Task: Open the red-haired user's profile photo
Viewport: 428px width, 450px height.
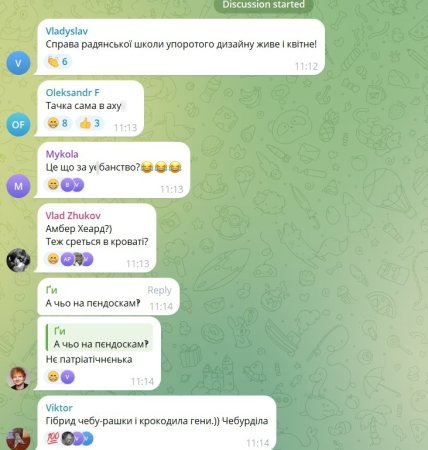Action: tap(18, 378)
